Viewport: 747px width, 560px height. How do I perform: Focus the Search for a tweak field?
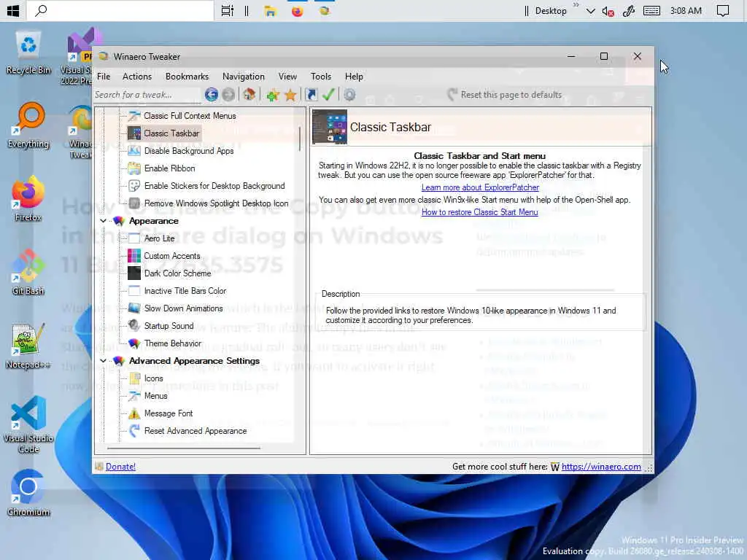147,95
